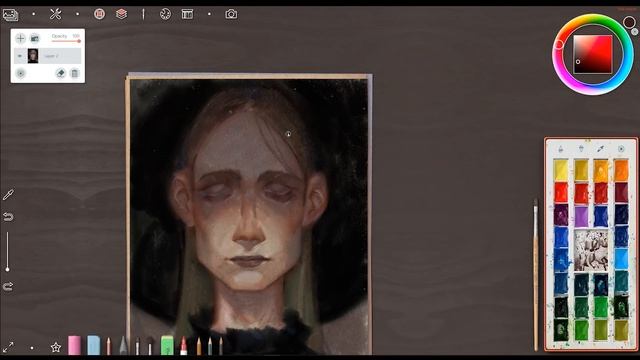Screen dimensions: 640x360
Task: Click the round layer options button
Action: (20, 73)
